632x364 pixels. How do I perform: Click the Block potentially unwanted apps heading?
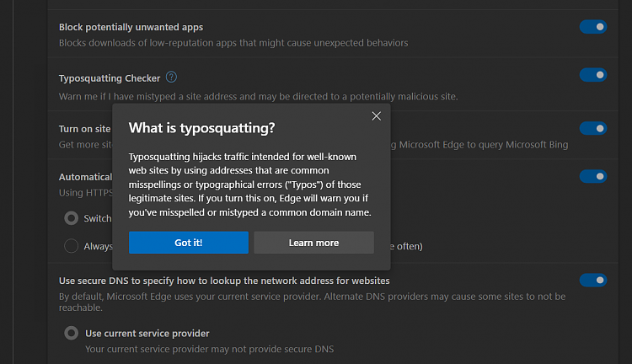pyautogui.click(x=131, y=27)
